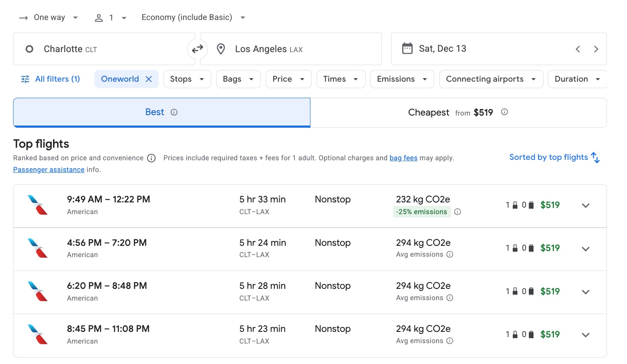The width and height of the screenshot is (627, 364).
Task: Expand details of the 9:49 AM flight
Action: [586, 205]
